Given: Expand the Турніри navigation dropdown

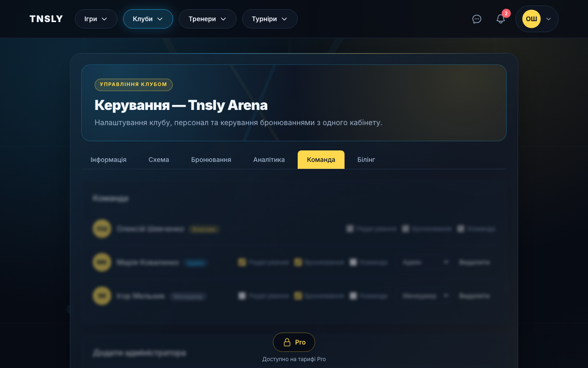Looking at the screenshot, I should tap(270, 19).
